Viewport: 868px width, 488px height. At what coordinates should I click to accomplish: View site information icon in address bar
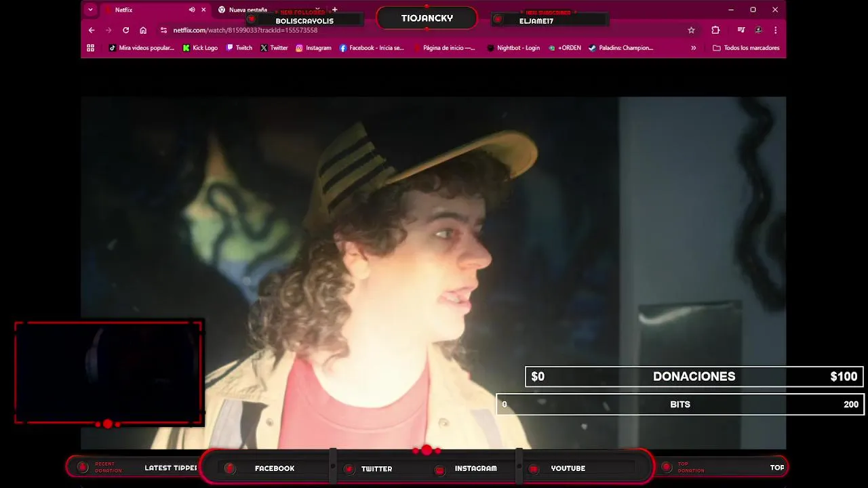(163, 30)
